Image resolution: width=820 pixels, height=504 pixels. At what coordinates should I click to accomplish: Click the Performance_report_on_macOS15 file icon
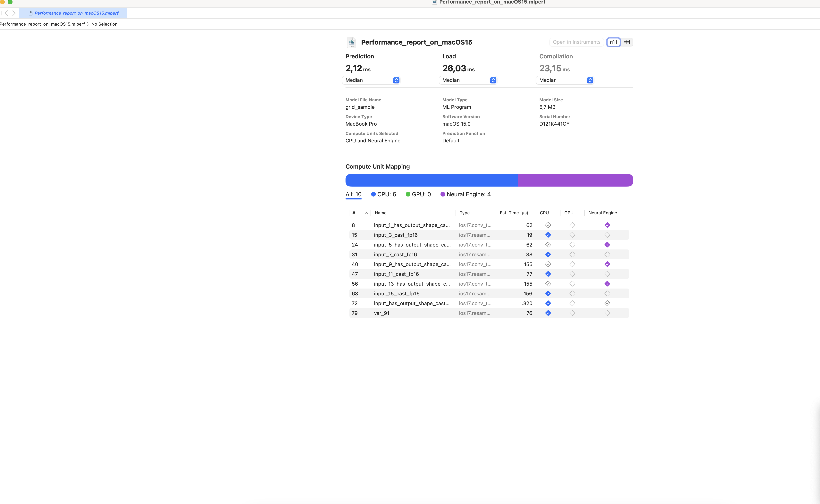click(x=352, y=42)
